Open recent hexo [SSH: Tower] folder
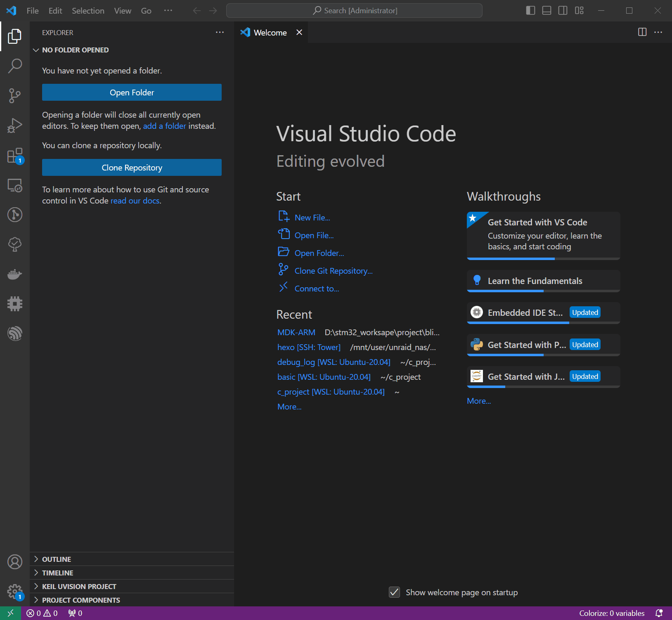This screenshot has height=620, width=672. (x=309, y=347)
